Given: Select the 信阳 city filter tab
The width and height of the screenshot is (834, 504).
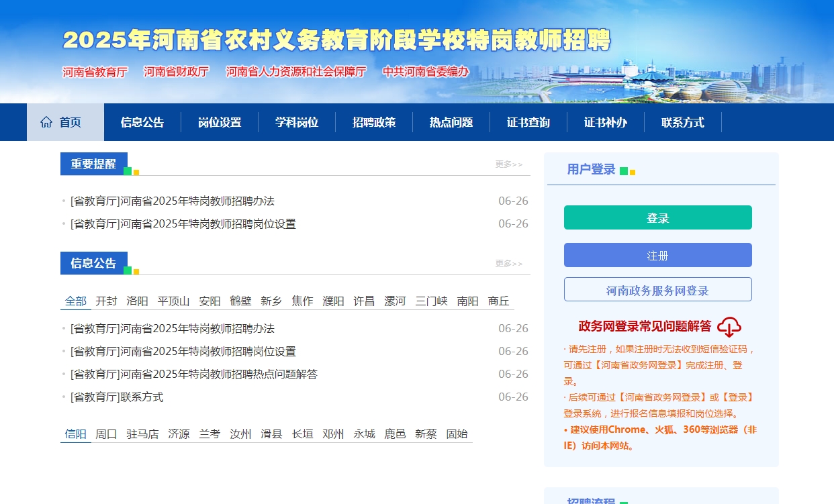Looking at the screenshot, I should click(75, 434).
